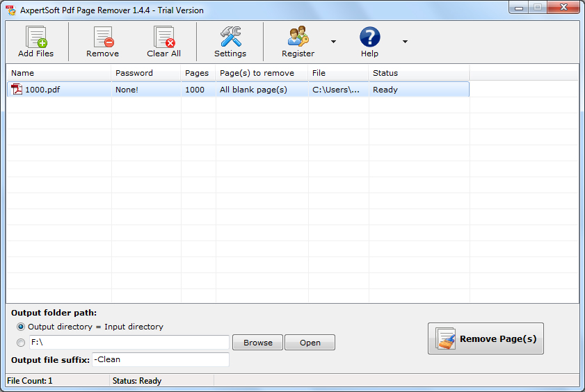
Task: Click the PDF icon beside 1000.pdf
Action: click(x=17, y=90)
